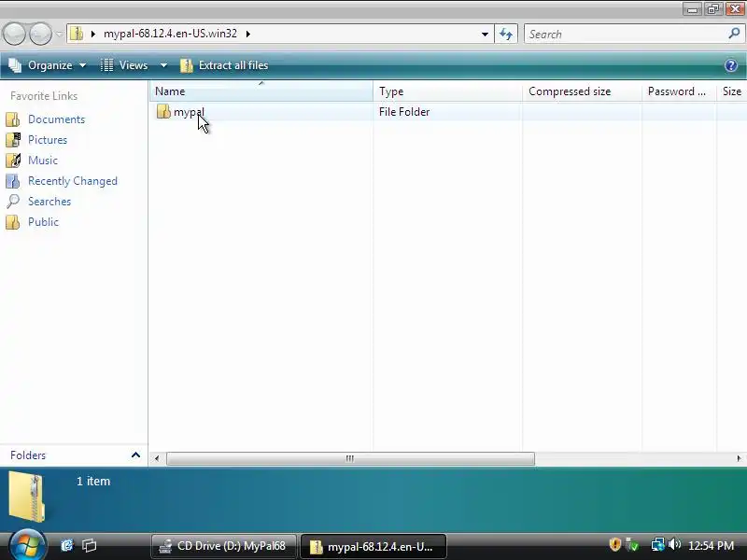Click the File Folder type cell
Viewport: 747px width, 560px height.
[404, 112]
